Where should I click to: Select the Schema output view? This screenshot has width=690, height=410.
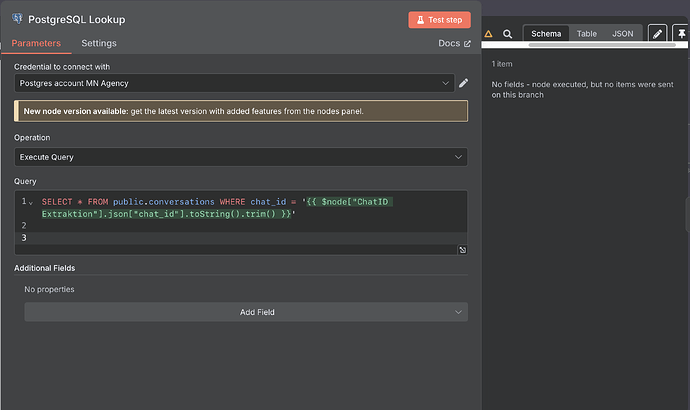click(546, 33)
